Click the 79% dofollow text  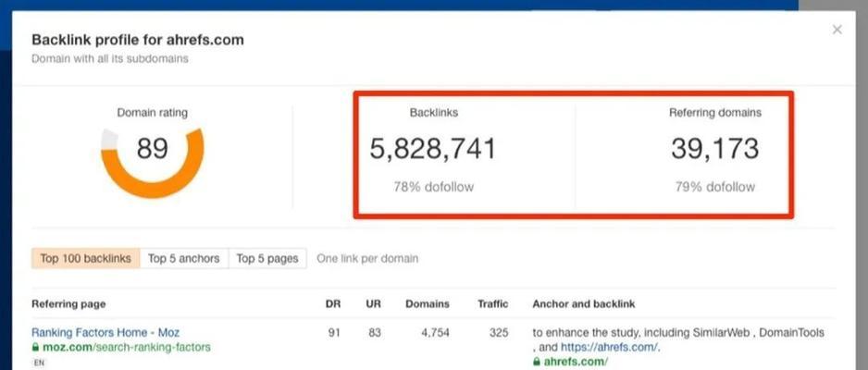tap(714, 187)
